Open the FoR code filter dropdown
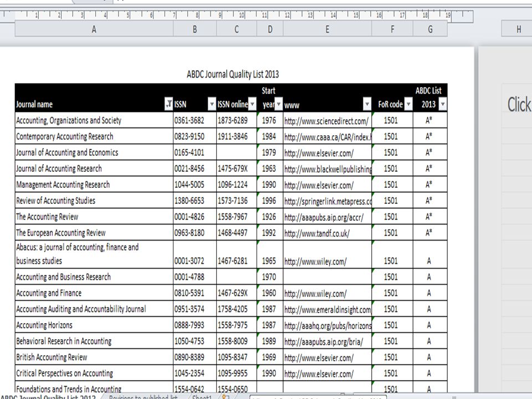The image size is (532, 399). coord(408,104)
